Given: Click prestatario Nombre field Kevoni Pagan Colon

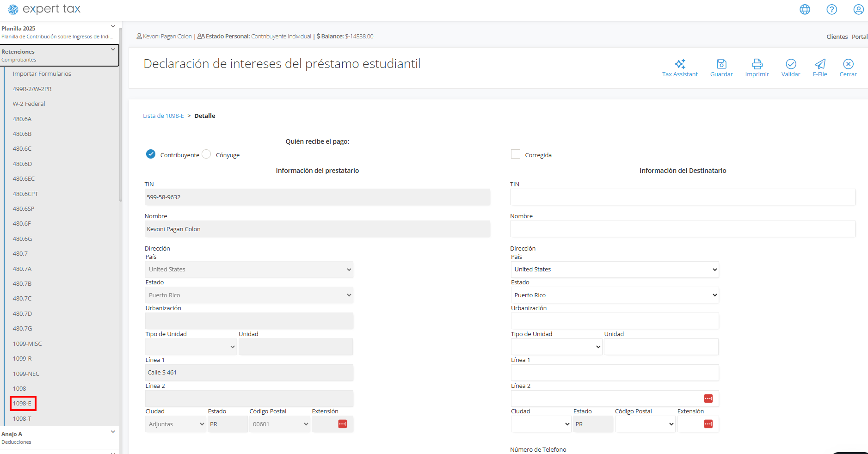Looking at the screenshot, I should [317, 229].
